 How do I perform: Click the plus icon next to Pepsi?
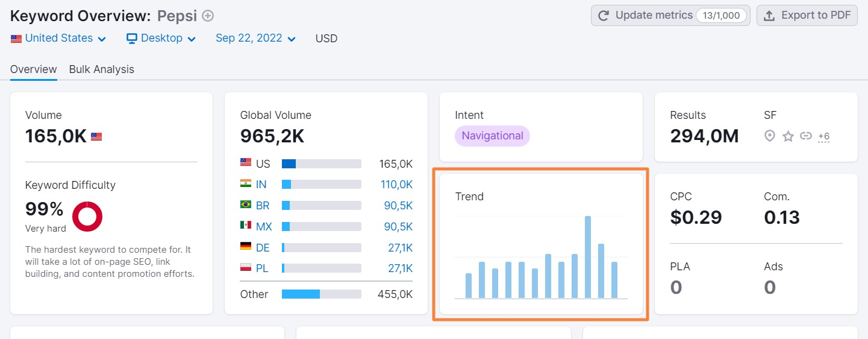[x=208, y=16]
